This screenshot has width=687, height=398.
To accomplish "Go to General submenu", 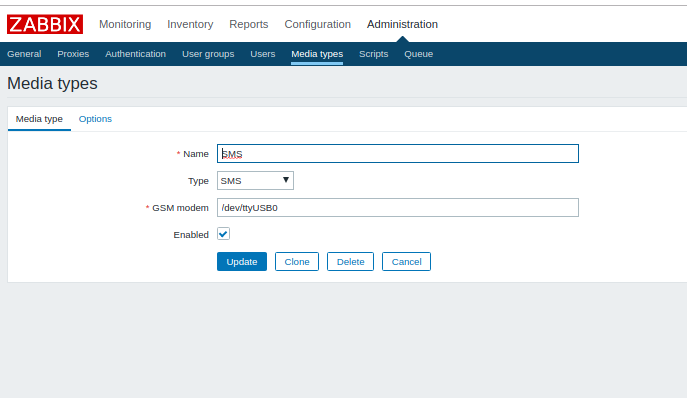I will click(x=24, y=54).
